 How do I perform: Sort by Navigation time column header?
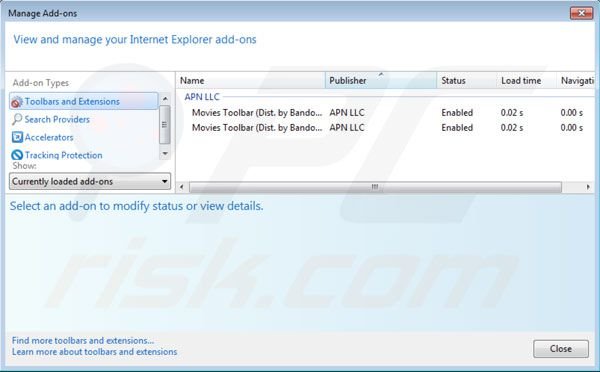(576, 80)
